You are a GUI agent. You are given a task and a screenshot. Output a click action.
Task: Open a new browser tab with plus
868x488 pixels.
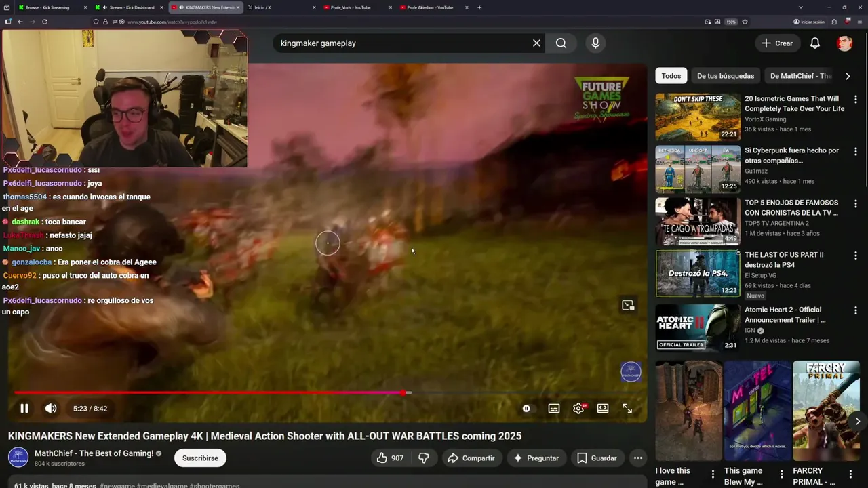[479, 7]
